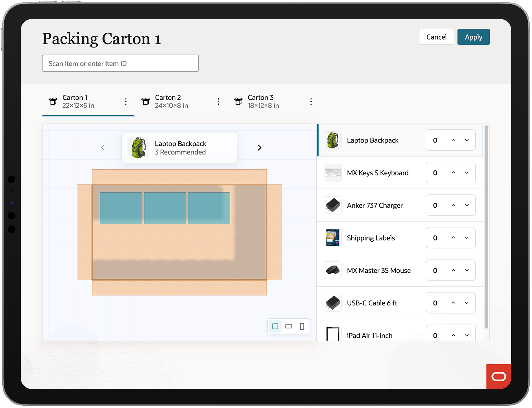Click Shipping Labels thumbnail
The width and height of the screenshot is (532, 408).
coord(333,238)
